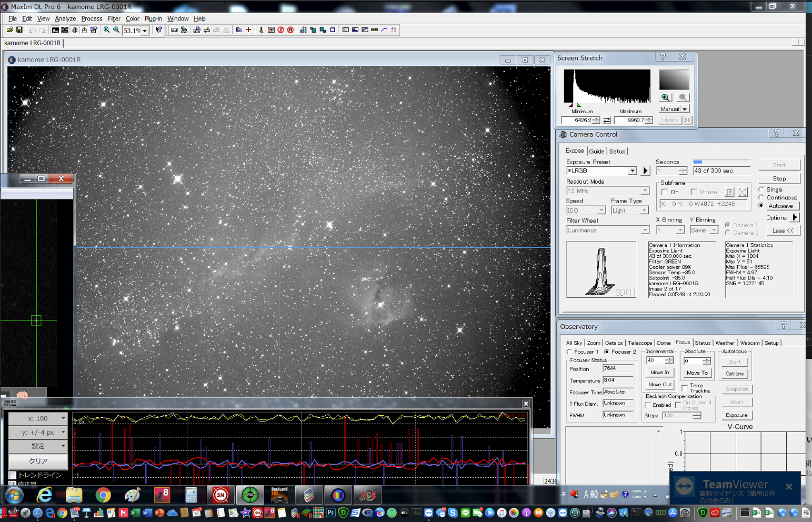Open the Process menu

(x=92, y=18)
